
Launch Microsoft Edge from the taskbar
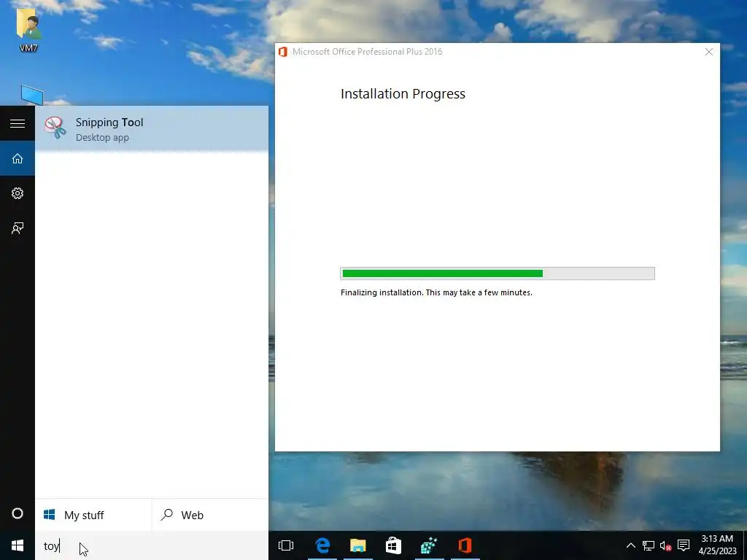tap(322, 545)
